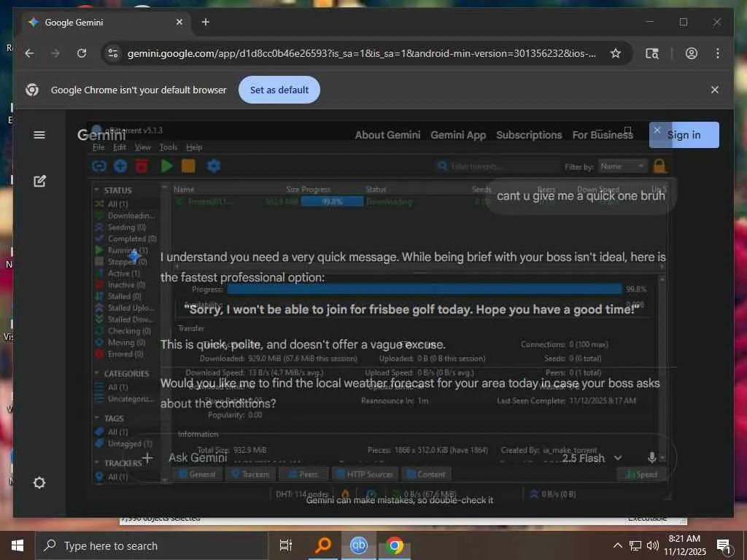747x560 pixels.
Task: Bookmark this page with the star icon
Action: coord(616,53)
